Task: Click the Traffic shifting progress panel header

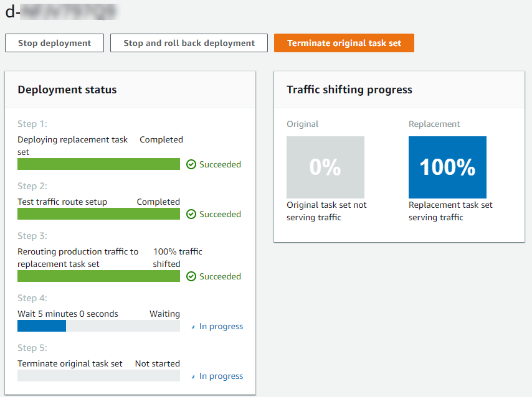Action: coord(349,90)
